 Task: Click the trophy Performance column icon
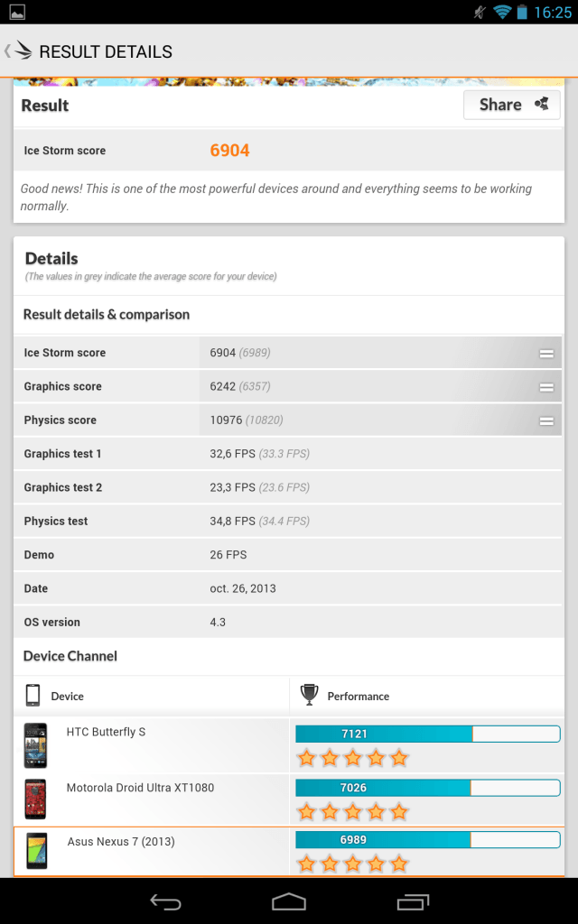click(x=309, y=696)
